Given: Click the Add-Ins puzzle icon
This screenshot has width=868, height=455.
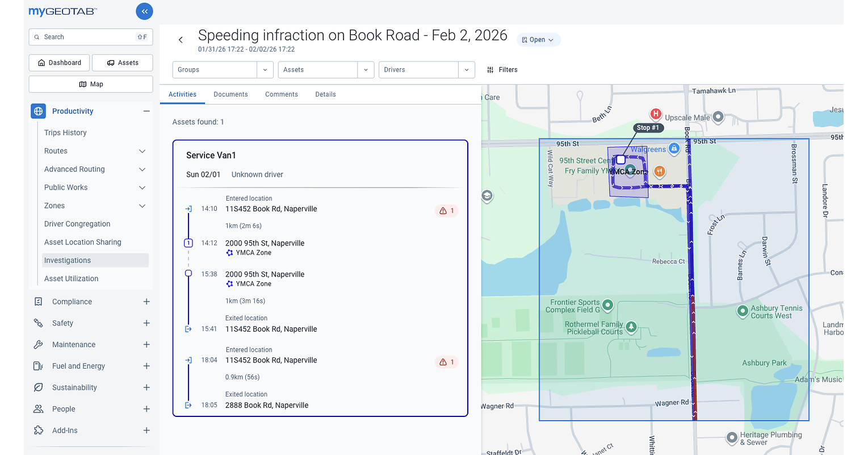Looking at the screenshot, I should pyautogui.click(x=38, y=431).
